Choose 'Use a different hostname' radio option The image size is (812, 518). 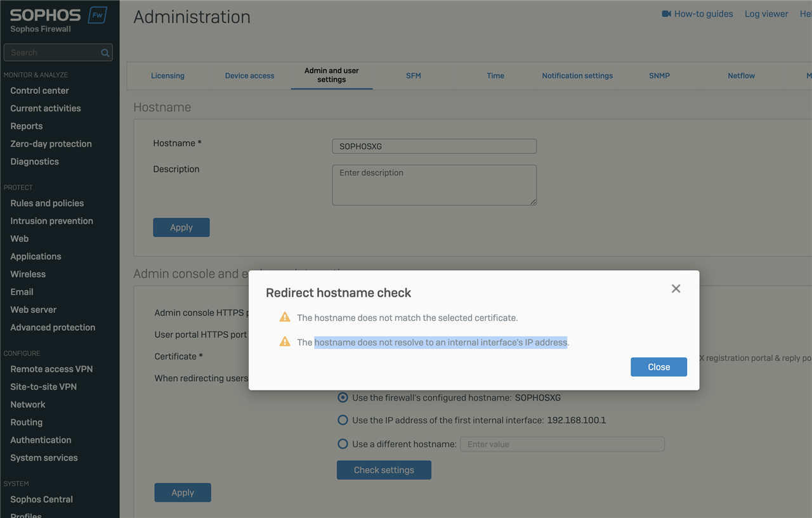[x=343, y=444]
